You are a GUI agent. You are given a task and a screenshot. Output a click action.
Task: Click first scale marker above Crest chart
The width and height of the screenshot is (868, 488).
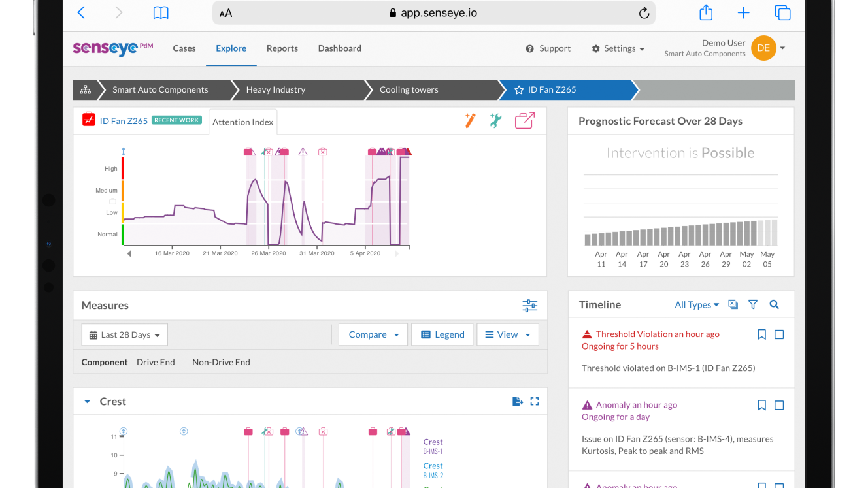click(123, 431)
